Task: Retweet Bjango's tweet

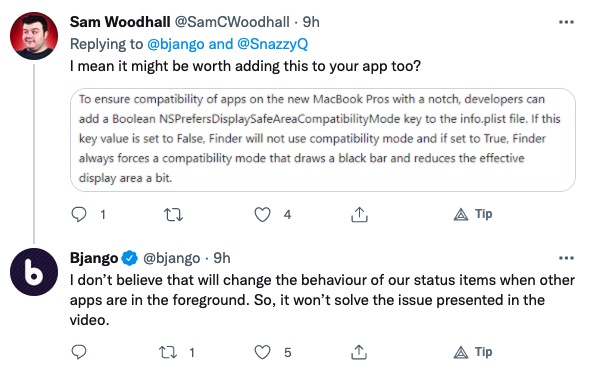Action: (168, 353)
